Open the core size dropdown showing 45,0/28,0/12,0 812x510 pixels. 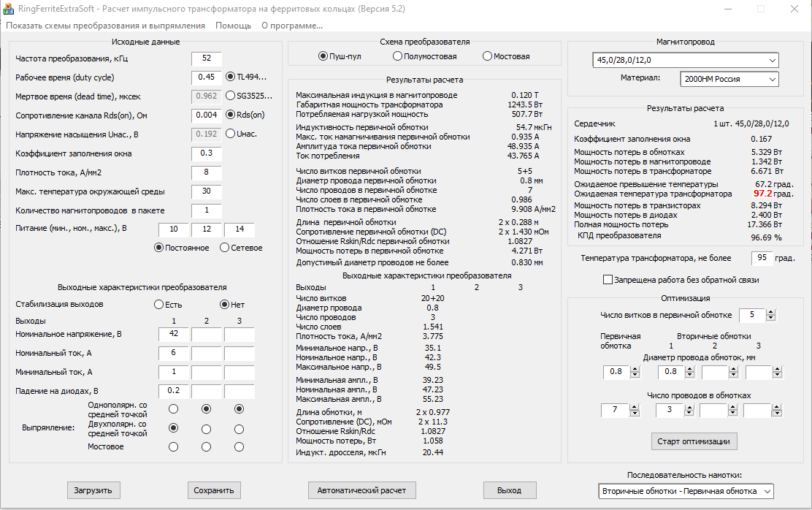[685, 60]
